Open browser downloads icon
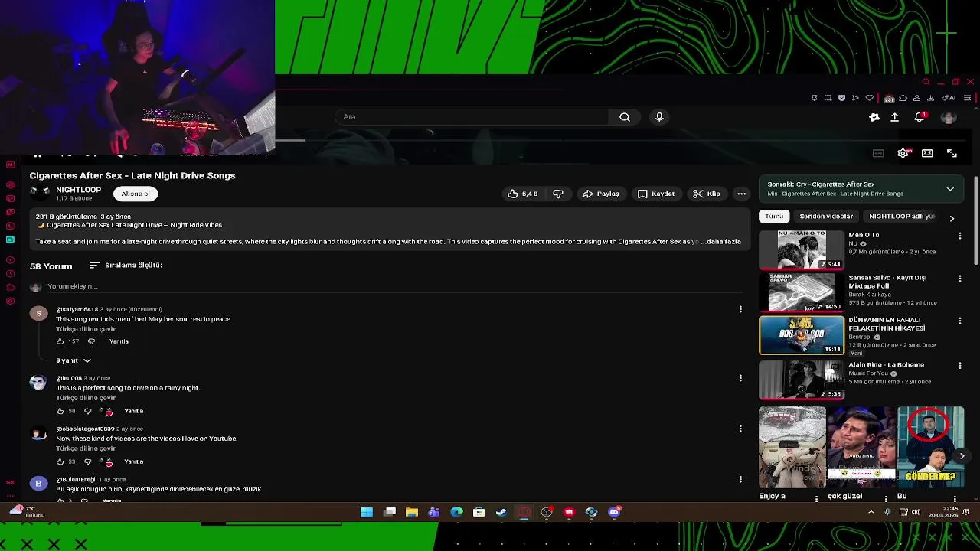Image resolution: width=980 pixels, height=551 pixels. coord(930,98)
